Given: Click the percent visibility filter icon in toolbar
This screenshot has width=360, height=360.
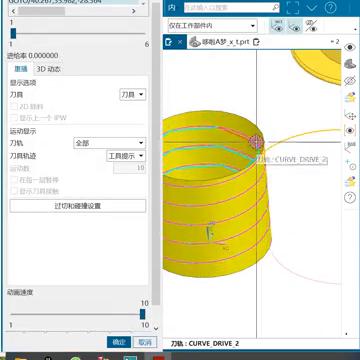Looking at the screenshot, I should (x=311, y=26).
